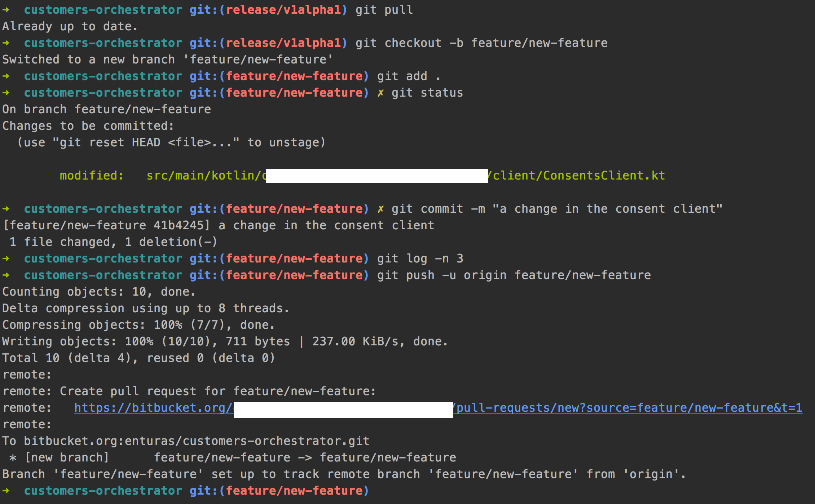Click the yellow ✗ dirty marker before 'git commit'
Image resolution: width=815 pixels, height=504 pixels.
pyautogui.click(x=380, y=209)
